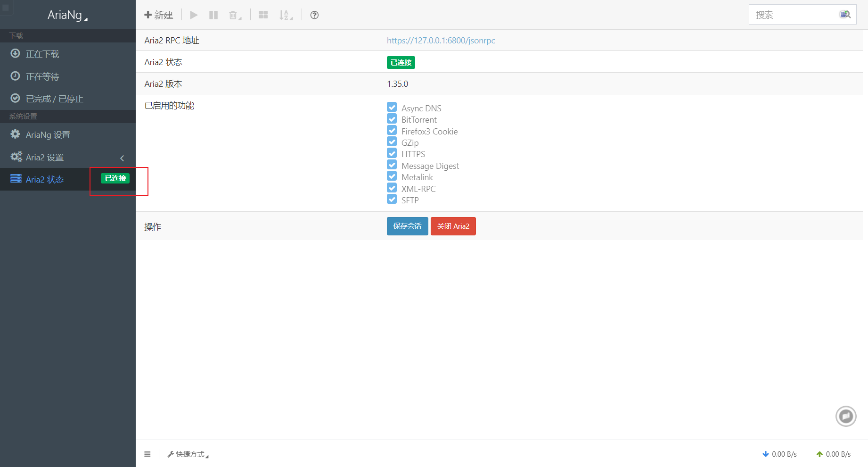Open the trash delete dropdown
The image size is (868, 467).
point(235,15)
